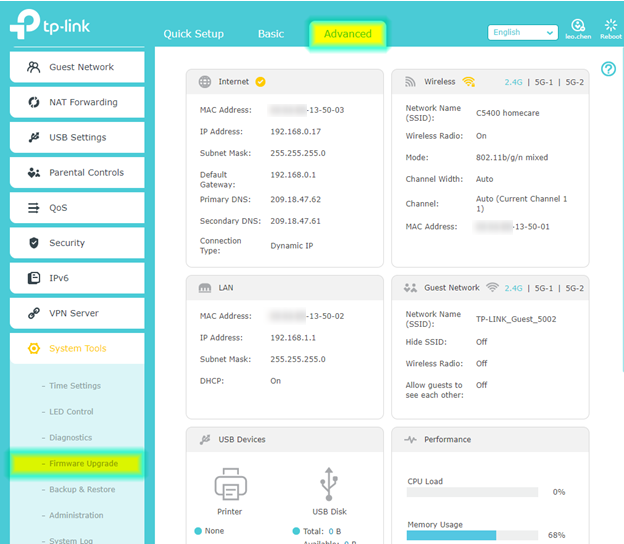The image size is (624, 544).
Task: Collapse the System Tools menu
Action: pyautogui.click(x=77, y=348)
